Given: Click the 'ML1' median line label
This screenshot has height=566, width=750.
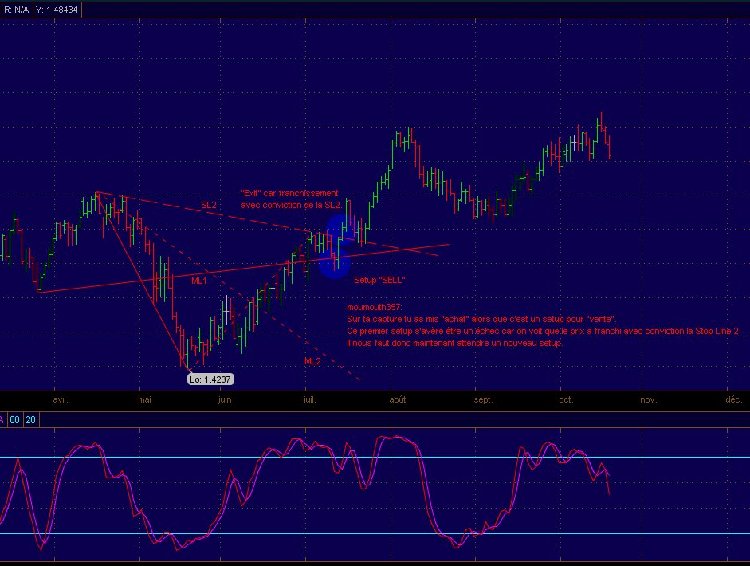Looking at the screenshot, I should [199, 280].
